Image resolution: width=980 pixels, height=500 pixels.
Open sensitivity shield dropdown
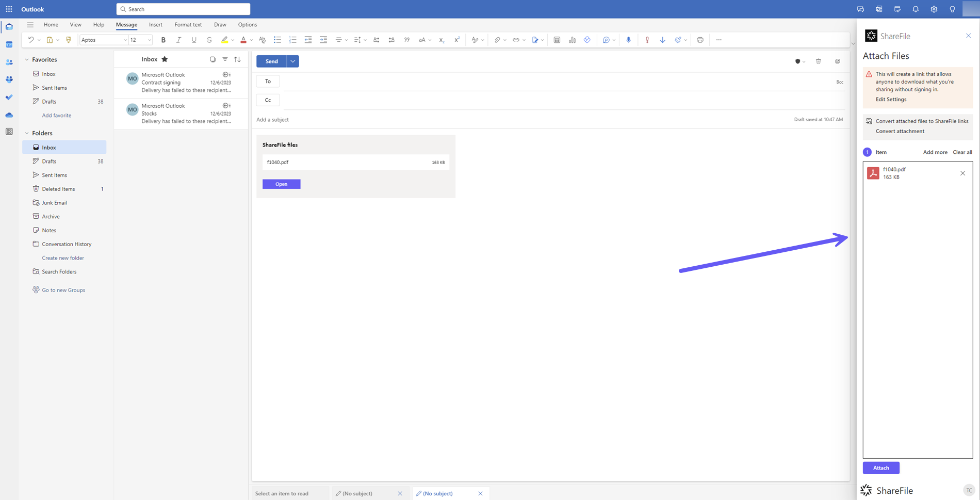pyautogui.click(x=800, y=61)
